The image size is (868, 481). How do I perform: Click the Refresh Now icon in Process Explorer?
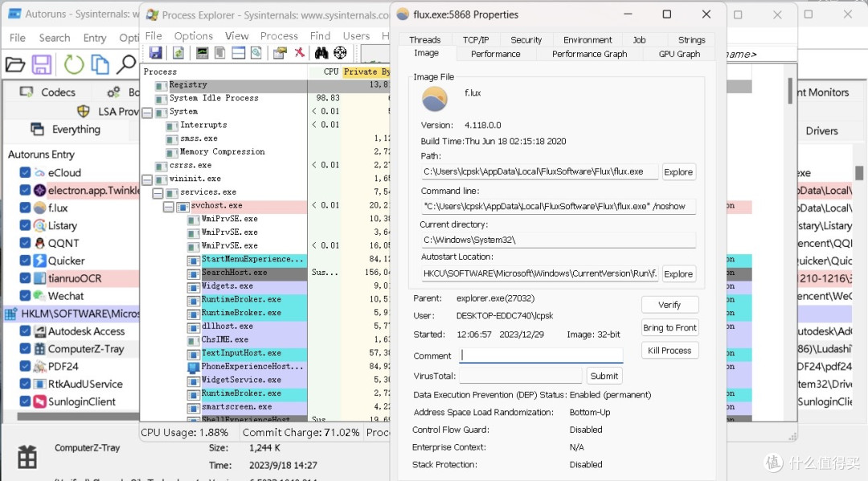point(178,52)
